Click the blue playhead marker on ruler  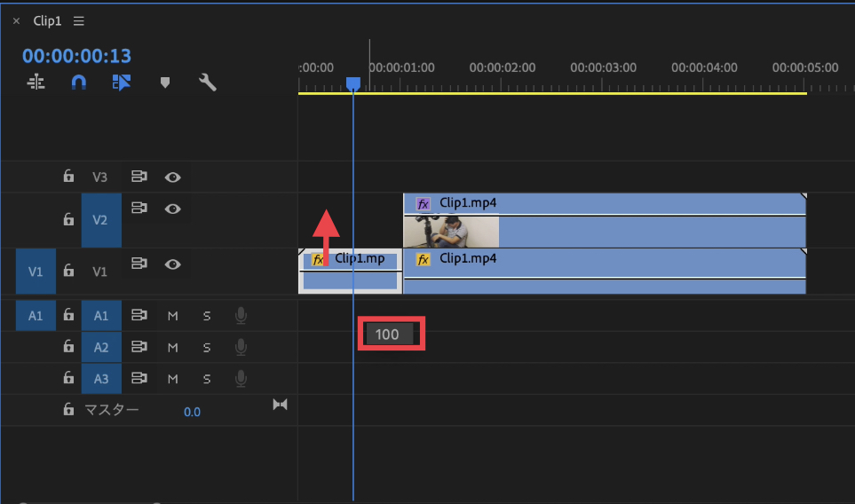(353, 83)
